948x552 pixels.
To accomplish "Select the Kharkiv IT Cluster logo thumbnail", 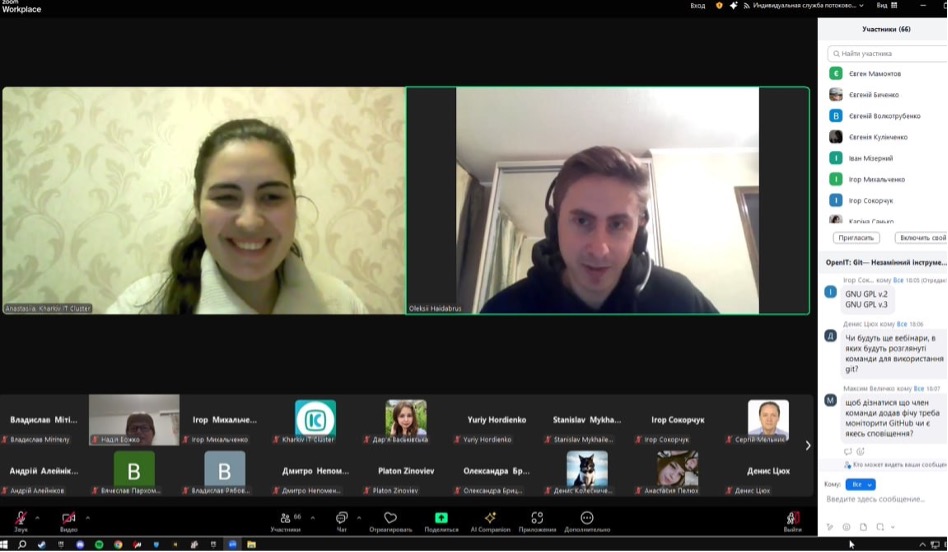I will point(315,420).
